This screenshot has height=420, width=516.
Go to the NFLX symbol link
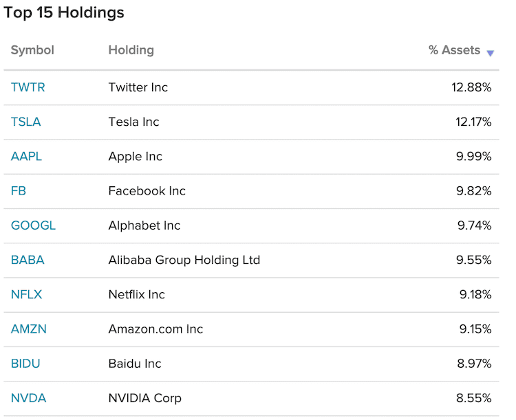tap(26, 294)
